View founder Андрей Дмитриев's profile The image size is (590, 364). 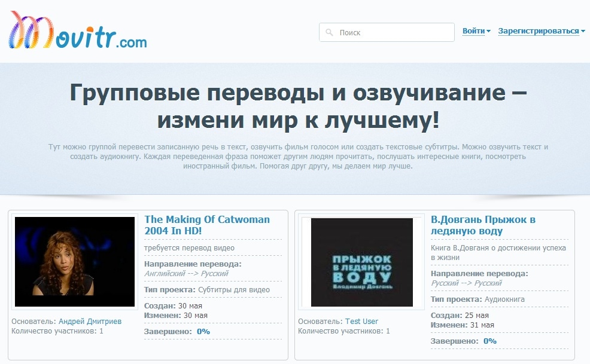pyautogui.click(x=90, y=321)
